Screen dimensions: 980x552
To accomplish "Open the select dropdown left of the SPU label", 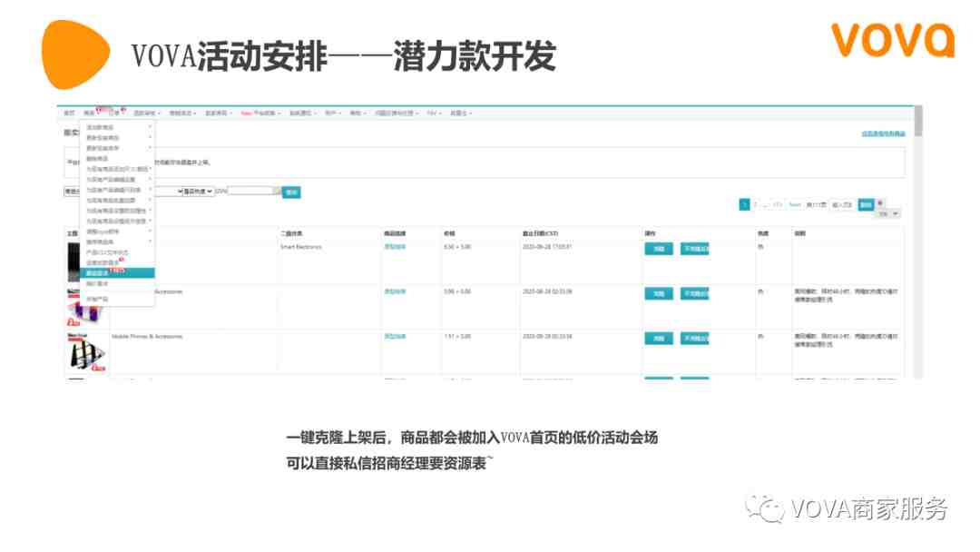I will coord(198,191).
